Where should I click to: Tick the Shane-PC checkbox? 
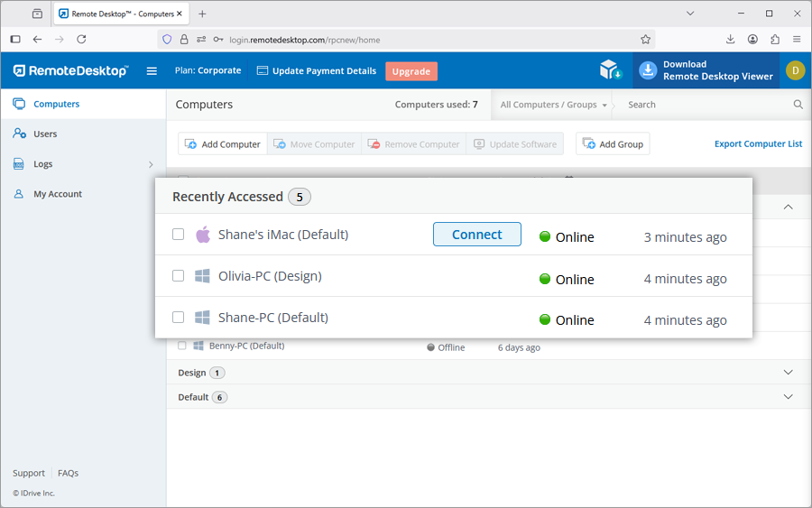179,318
